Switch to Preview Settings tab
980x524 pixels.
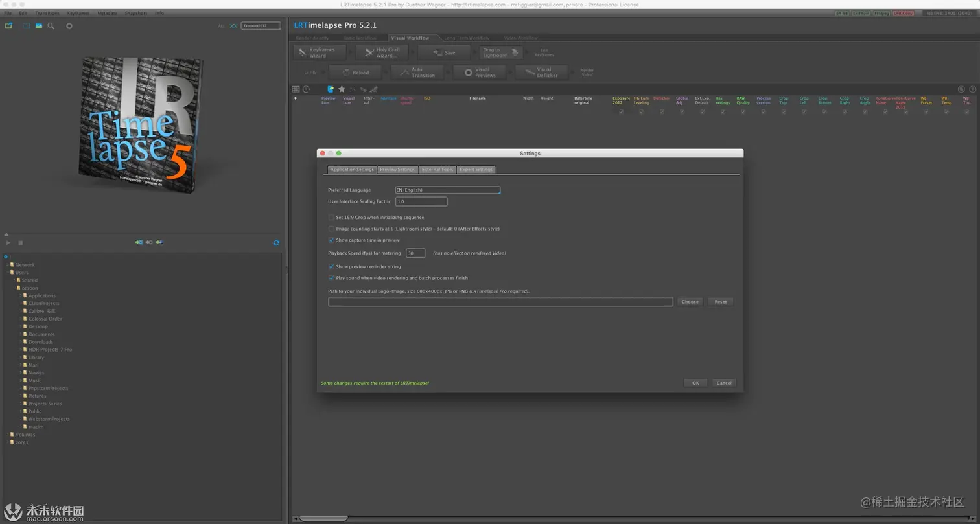(397, 170)
